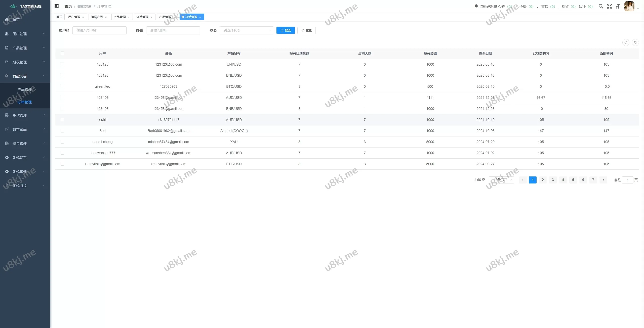Collapse sidebar with hamburger icon
The width and height of the screenshot is (644, 328).
(x=57, y=6)
